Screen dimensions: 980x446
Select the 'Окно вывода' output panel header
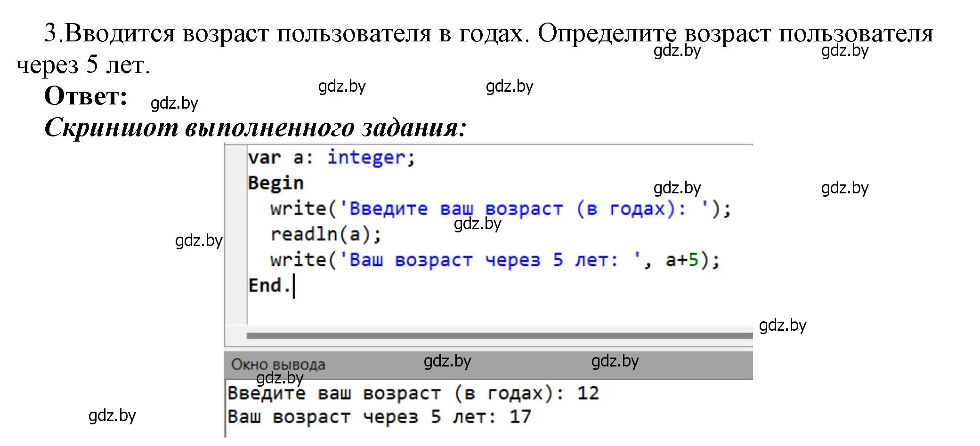pos(488,365)
